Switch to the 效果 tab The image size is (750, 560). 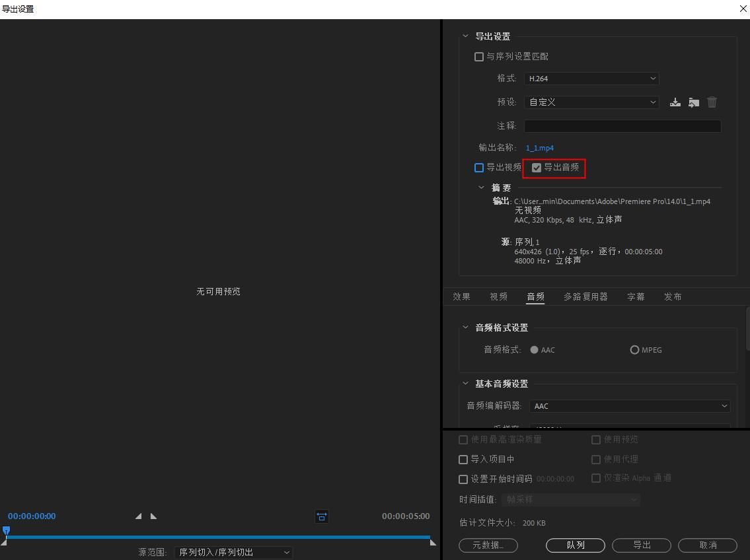coord(462,297)
